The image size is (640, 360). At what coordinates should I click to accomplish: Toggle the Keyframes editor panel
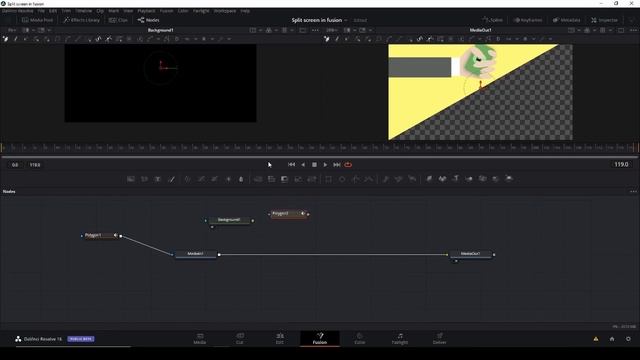tap(527, 20)
